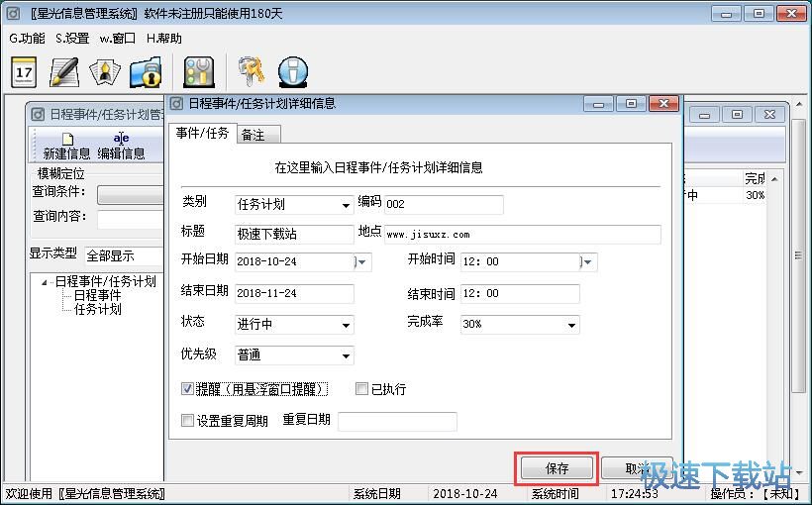
Task: Select the 事件/任务 tab
Action: point(202,133)
